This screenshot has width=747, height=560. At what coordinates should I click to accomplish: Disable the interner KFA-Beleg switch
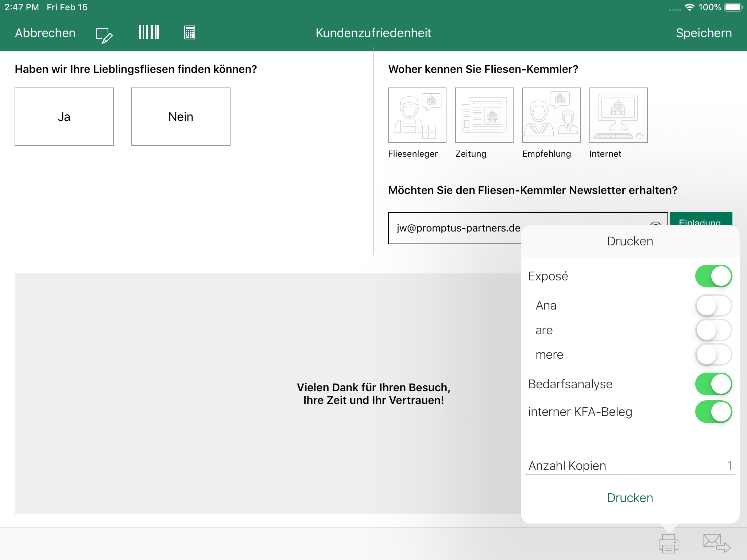point(713,412)
